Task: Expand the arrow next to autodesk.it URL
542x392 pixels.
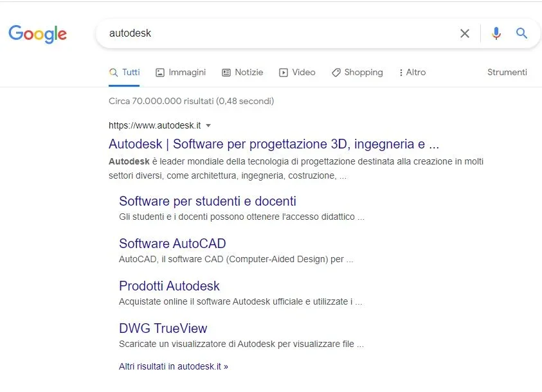Action: click(208, 126)
